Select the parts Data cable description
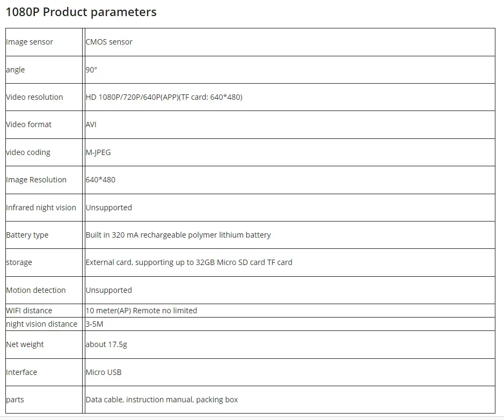 point(162,400)
